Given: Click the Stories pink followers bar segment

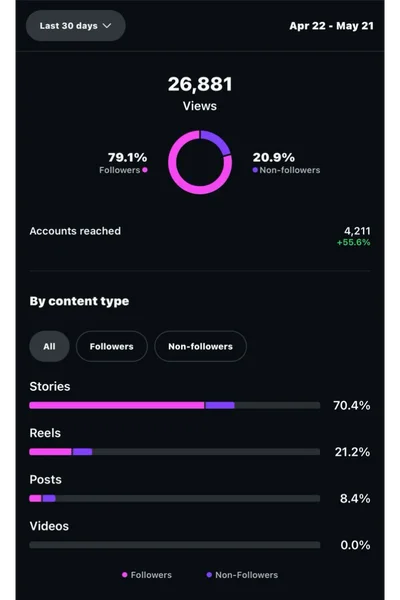Looking at the screenshot, I should pyautogui.click(x=117, y=405).
